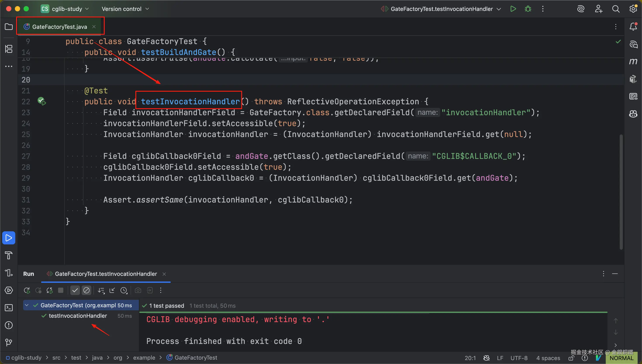Open the Maven tool window
The image size is (642, 364).
633,62
